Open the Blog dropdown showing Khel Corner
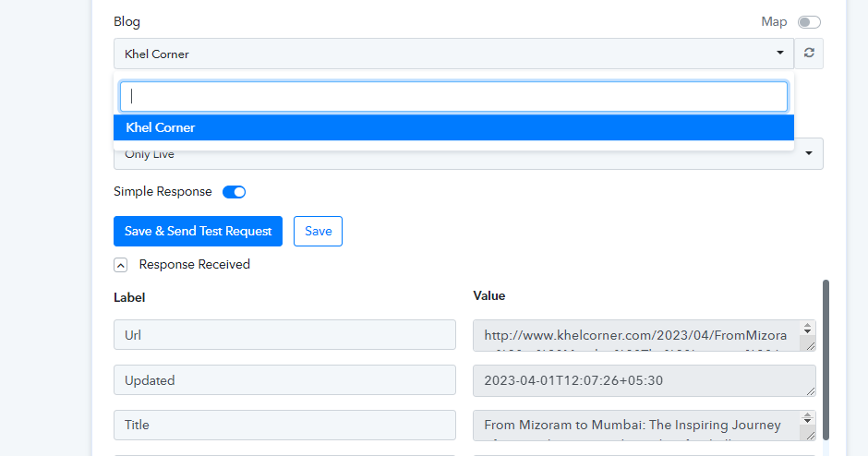Screen dimensions: 868x456 point(453,54)
